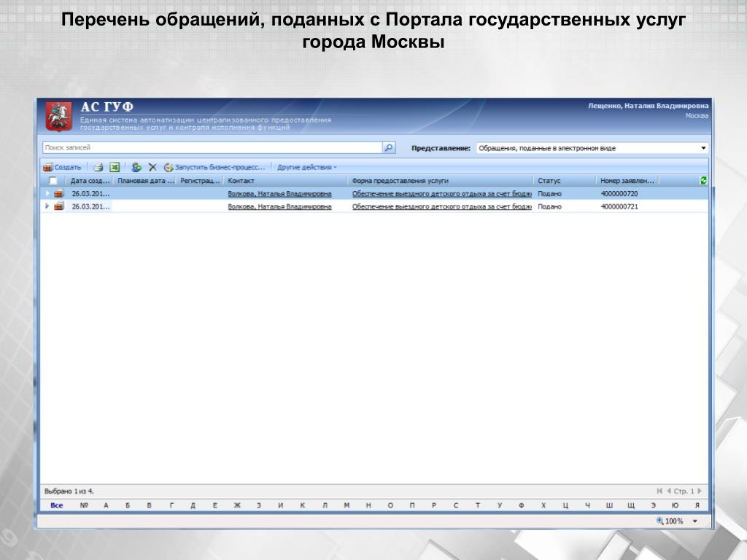Filter by letter С

[455, 505]
